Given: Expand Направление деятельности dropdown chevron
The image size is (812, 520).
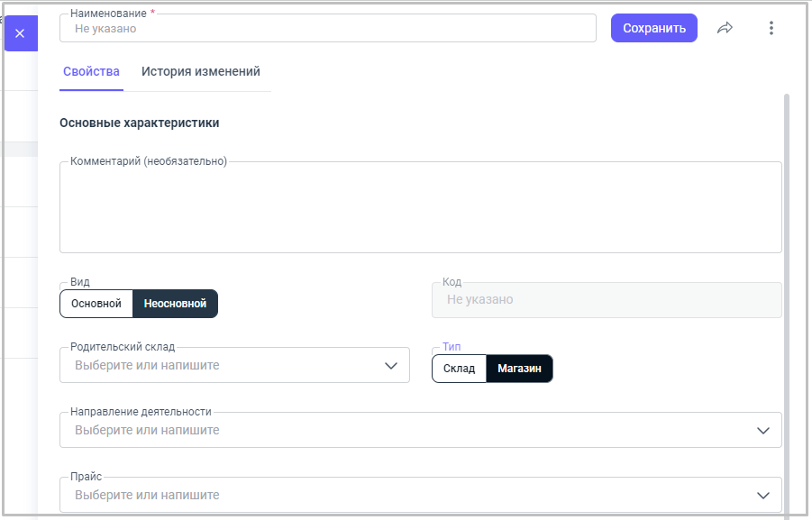Looking at the screenshot, I should click(763, 431).
